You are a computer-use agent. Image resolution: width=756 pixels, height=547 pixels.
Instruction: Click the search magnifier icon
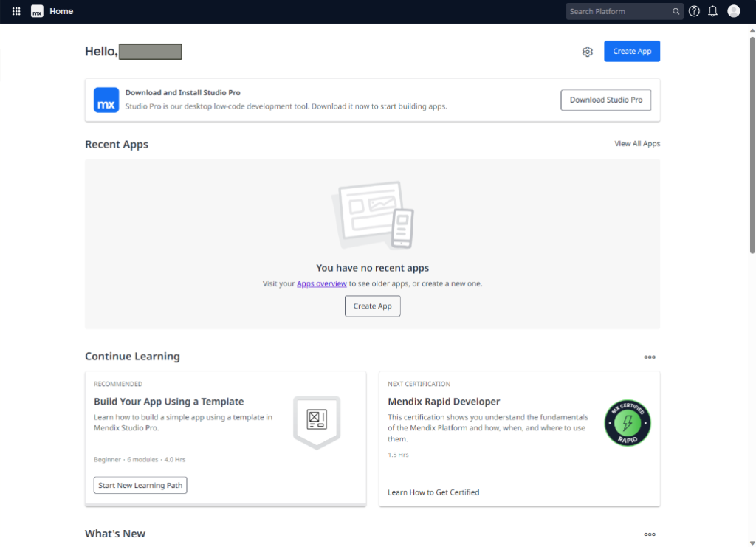point(676,11)
